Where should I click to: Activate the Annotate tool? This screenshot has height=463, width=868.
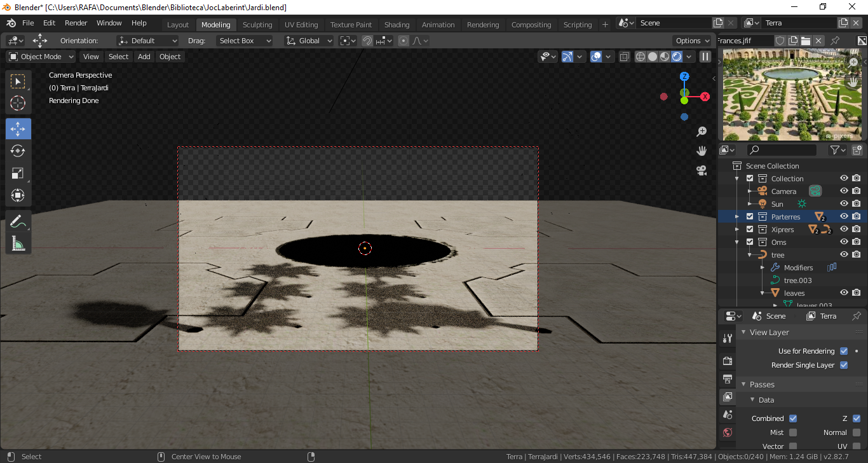click(18, 222)
